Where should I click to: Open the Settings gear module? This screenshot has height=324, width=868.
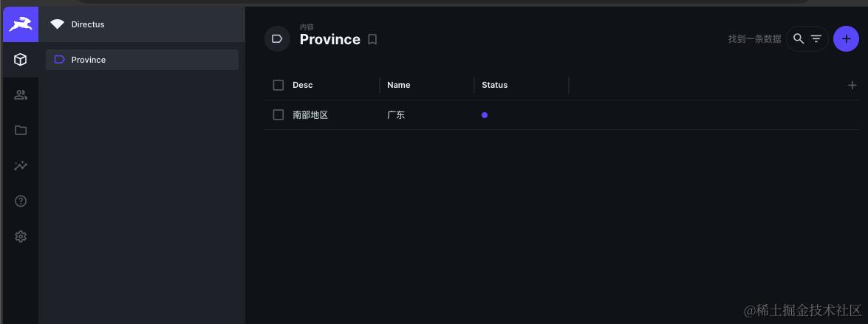[21, 236]
